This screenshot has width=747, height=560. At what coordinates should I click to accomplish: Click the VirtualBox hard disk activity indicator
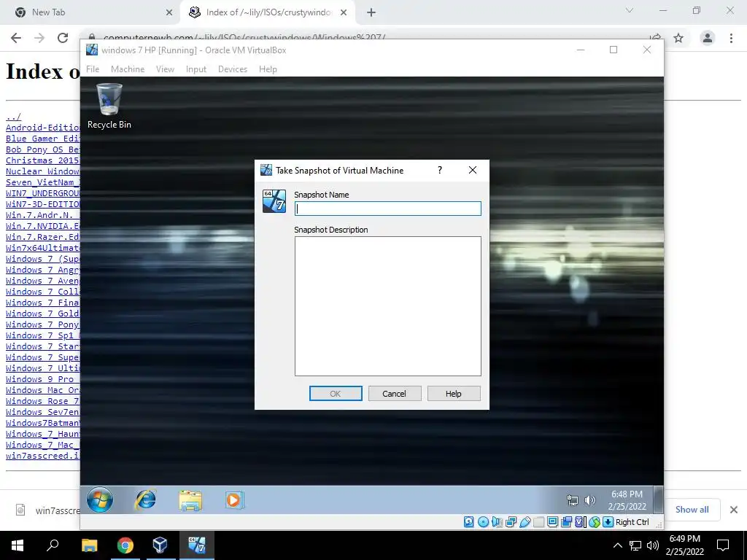tap(469, 522)
